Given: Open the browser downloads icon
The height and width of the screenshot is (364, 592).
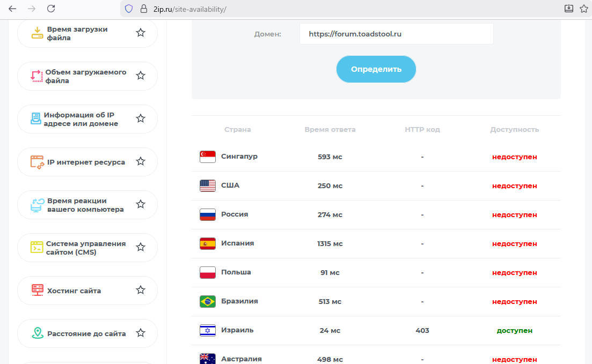Looking at the screenshot, I should coord(569,9).
